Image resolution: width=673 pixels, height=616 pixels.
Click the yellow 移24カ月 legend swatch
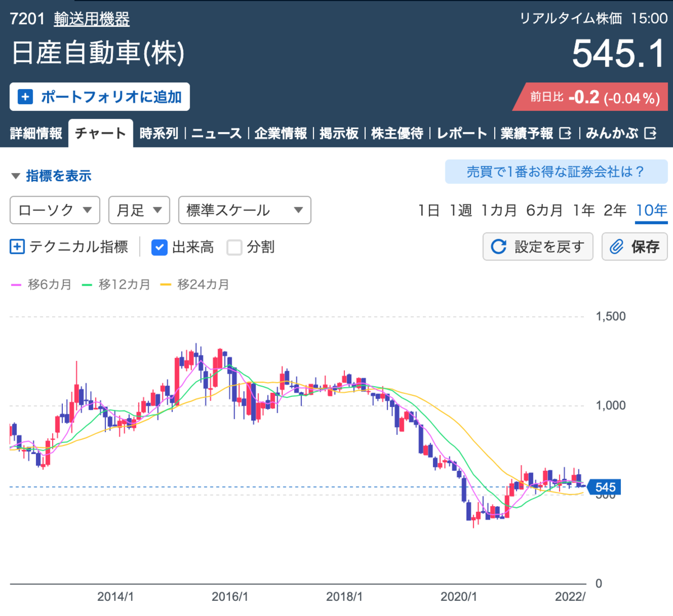(x=165, y=285)
